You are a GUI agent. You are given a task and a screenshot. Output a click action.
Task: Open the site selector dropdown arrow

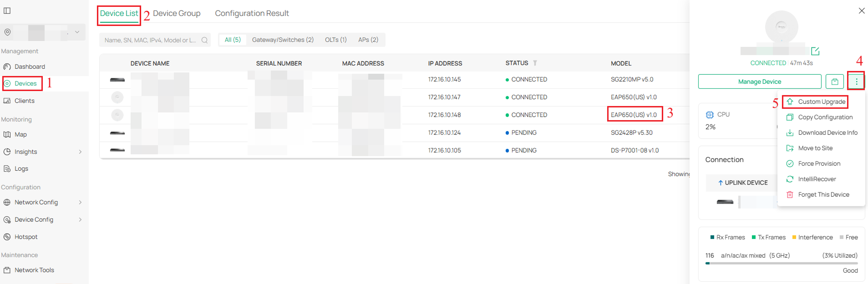pos(77,32)
